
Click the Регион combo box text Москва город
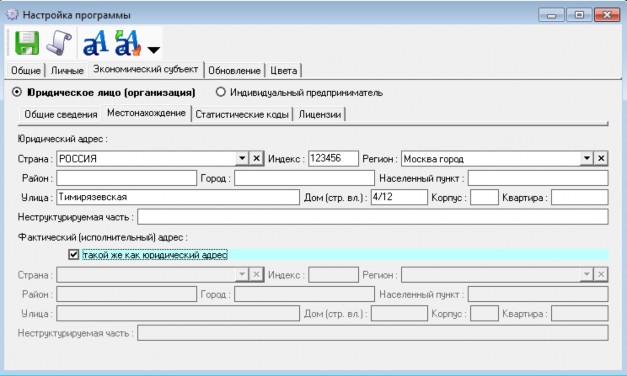coord(433,159)
